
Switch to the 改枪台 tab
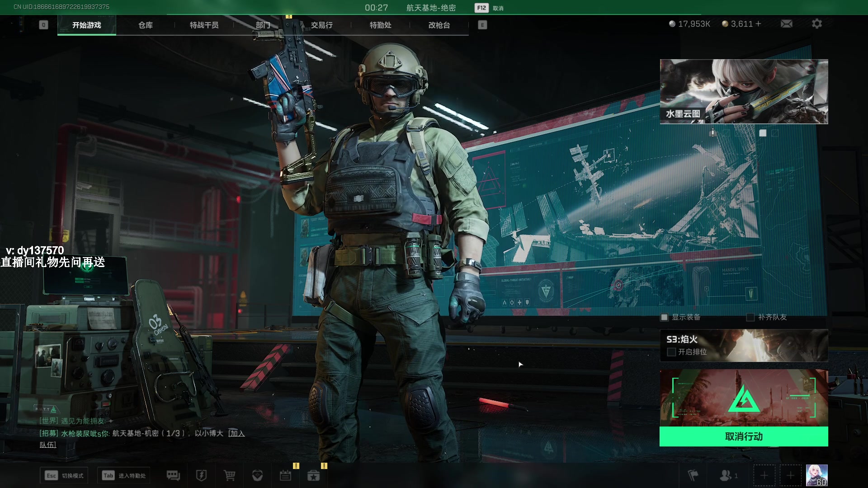[x=439, y=25]
